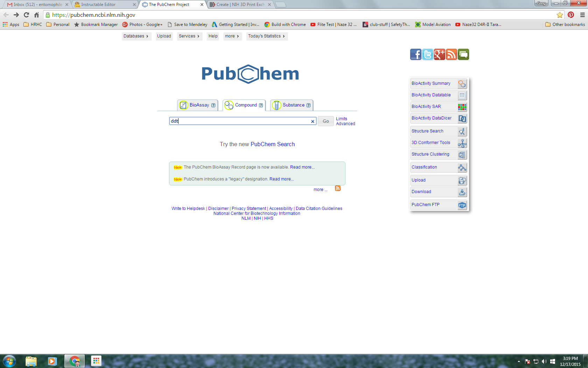The height and width of the screenshot is (368, 588).
Task: Bookmark page with the star icon
Action: (x=560, y=15)
